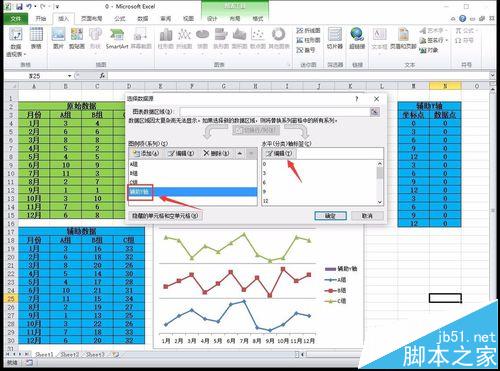The height and width of the screenshot is (371, 500).
Task: Click the 切片器 slicer icon
Action: coord(335,39)
